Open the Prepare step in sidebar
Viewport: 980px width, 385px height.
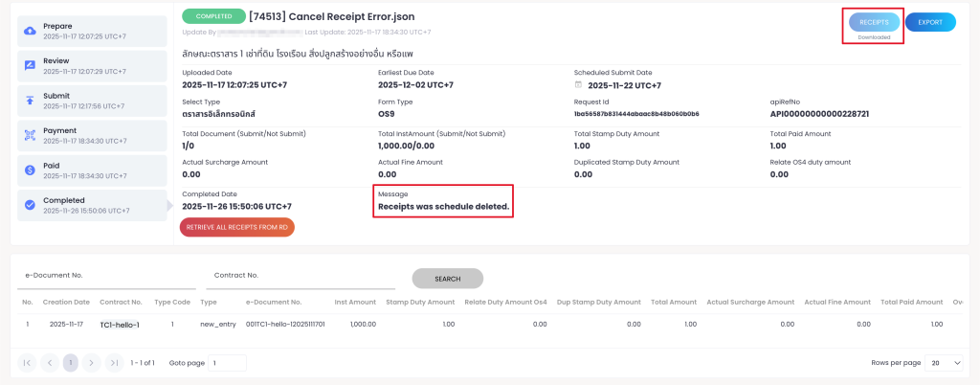point(92,32)
